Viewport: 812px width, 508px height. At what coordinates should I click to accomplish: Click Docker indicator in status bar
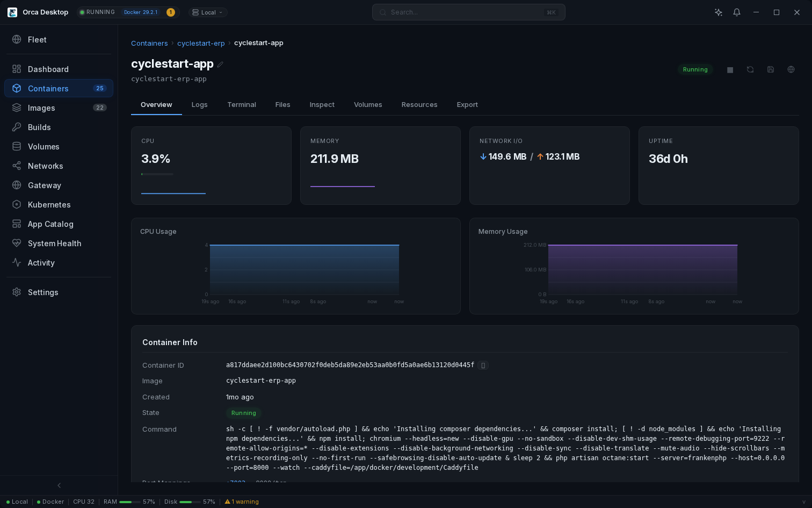50,502
